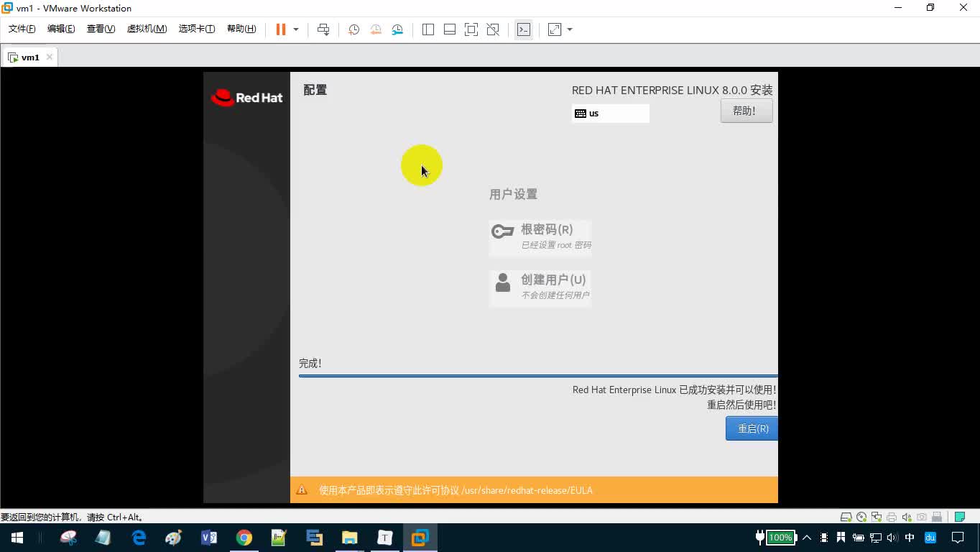This screenshot has height=552, width=980.
Task: Click the us keyboard layout indicator
Action: point(610,113)
